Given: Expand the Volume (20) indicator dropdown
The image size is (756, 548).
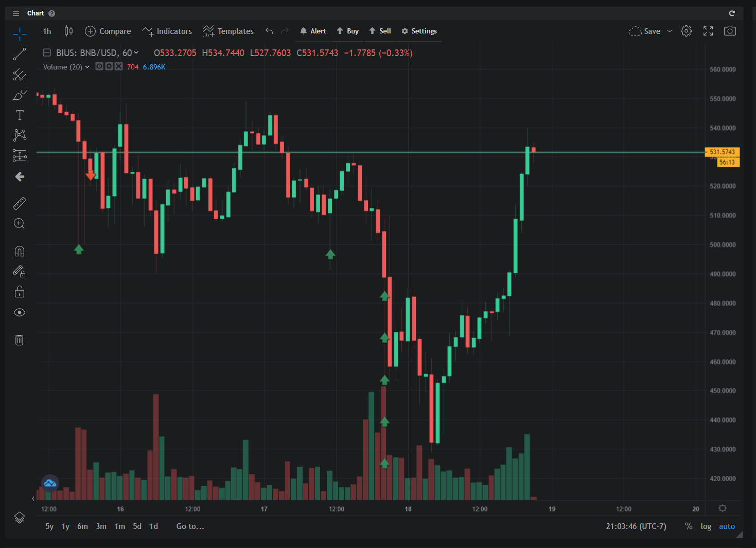Looking at the screenshot, I should point(87,67).
